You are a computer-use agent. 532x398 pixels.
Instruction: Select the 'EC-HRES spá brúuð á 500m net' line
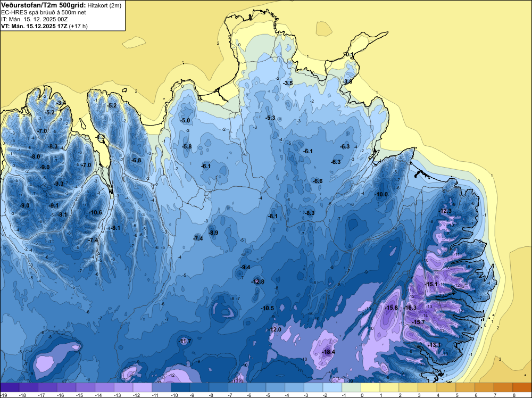coord(44,13)
